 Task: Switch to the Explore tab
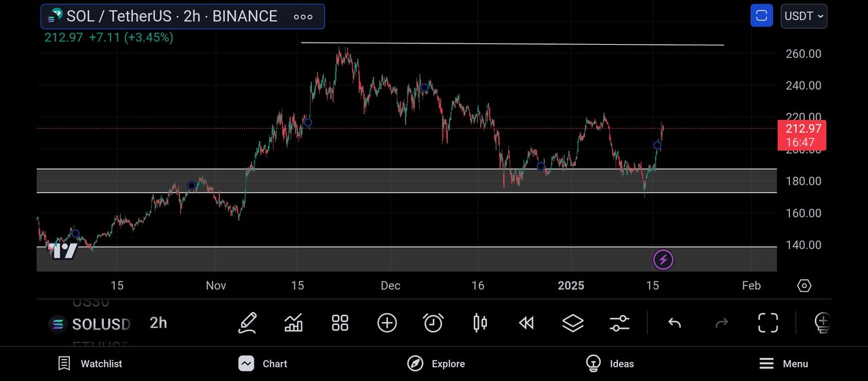436,363
